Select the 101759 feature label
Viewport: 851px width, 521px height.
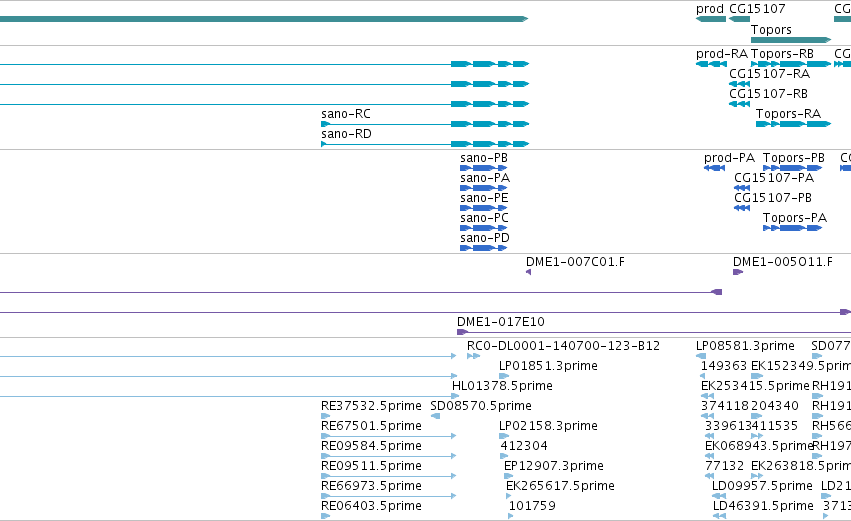(532, 507)
